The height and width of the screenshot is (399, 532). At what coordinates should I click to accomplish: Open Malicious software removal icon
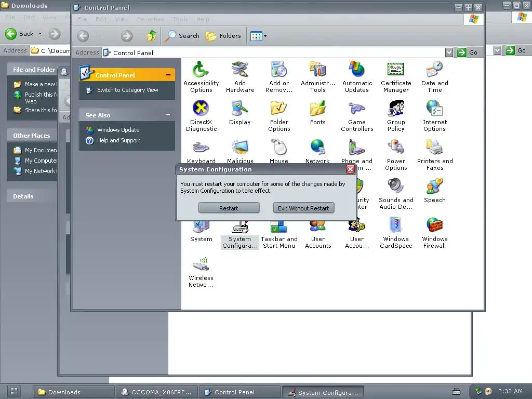point(240,151)
